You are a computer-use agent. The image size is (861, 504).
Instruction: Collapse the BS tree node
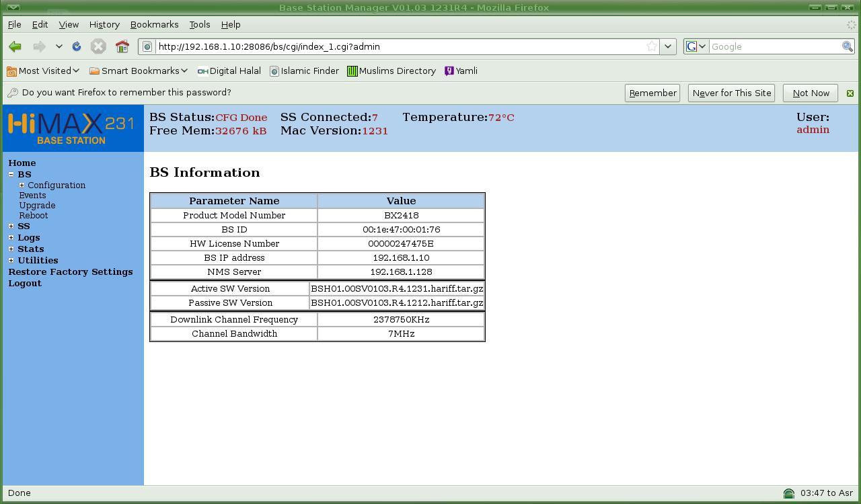pyautogui.click(x=11, y=174)
